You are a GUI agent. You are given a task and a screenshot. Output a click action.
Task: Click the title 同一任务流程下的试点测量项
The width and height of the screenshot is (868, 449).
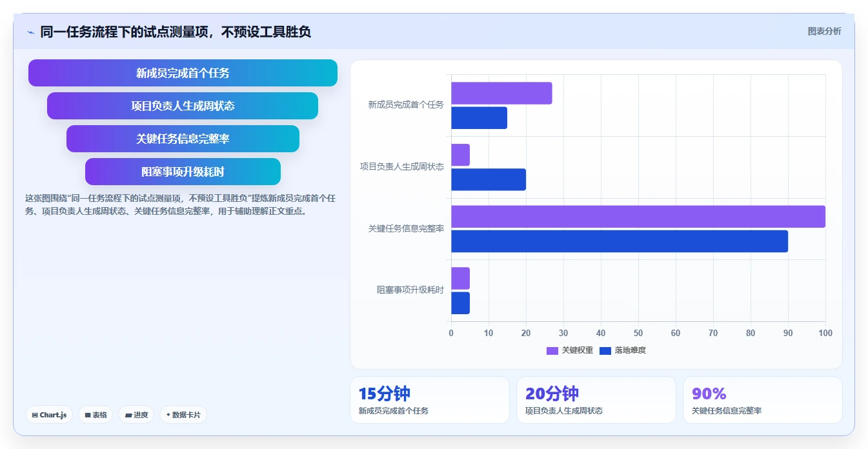point(176,32)
